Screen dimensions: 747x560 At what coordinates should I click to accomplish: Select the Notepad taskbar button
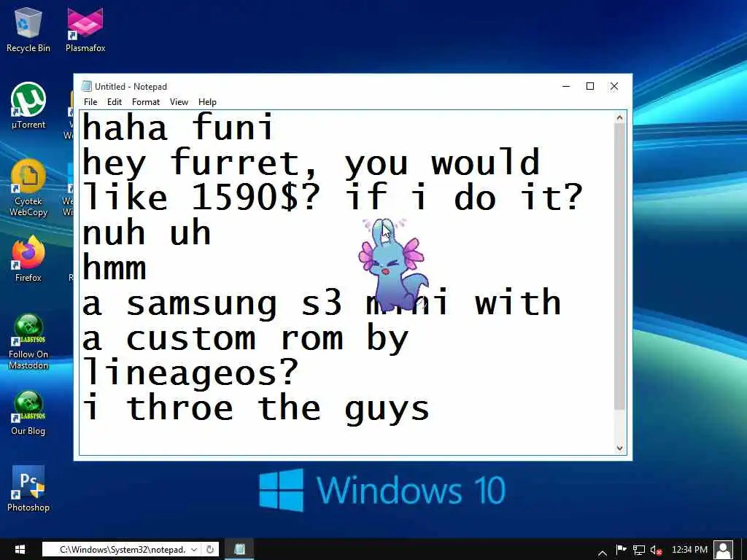[239, 549]
